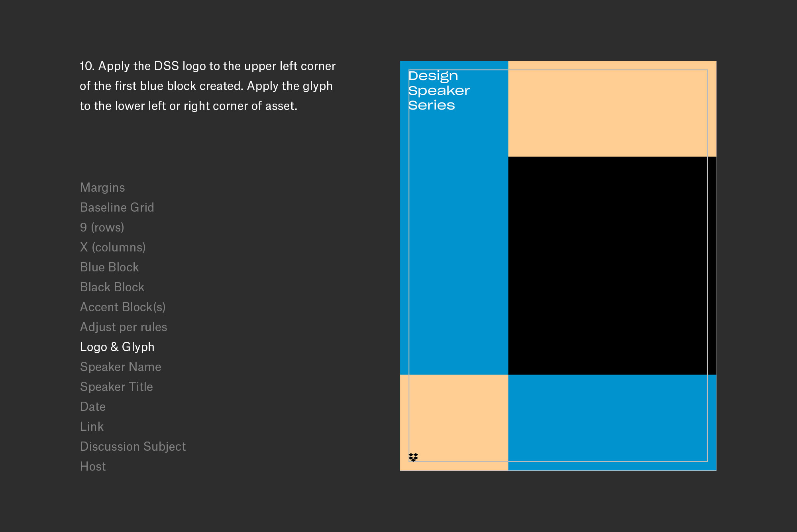
Task: Click the top-right peach accent block
Action: (x=612, y=108)
